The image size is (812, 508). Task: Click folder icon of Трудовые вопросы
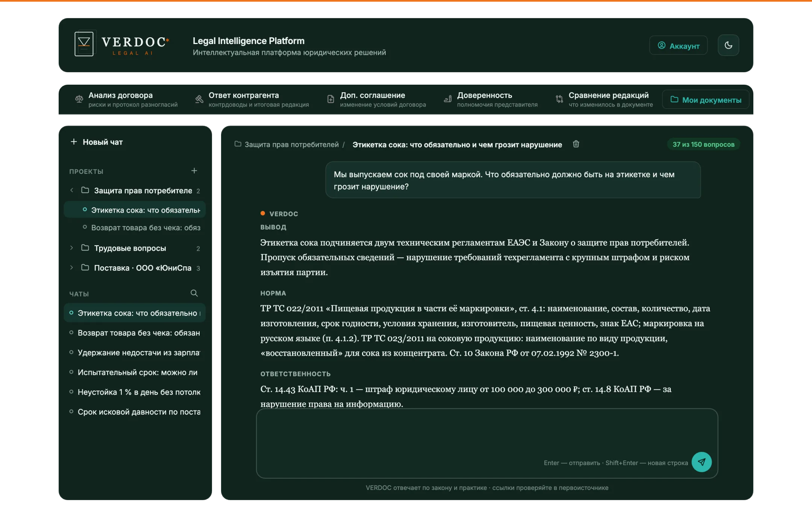click(x=85, y=248)
